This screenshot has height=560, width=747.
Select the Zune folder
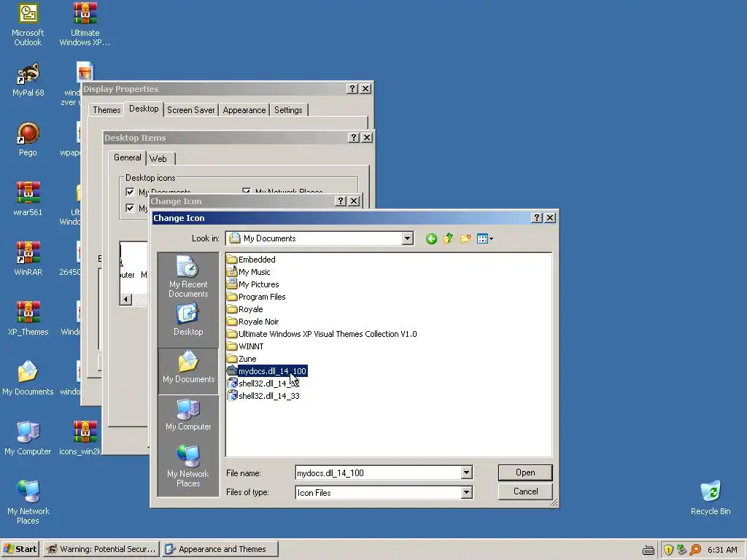(241, 359)
